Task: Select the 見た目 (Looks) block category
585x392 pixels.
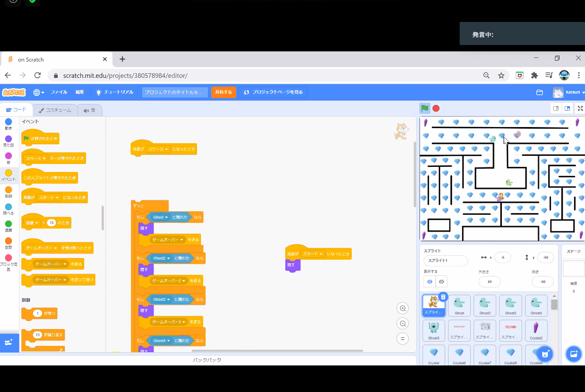Action: [9, 141]
